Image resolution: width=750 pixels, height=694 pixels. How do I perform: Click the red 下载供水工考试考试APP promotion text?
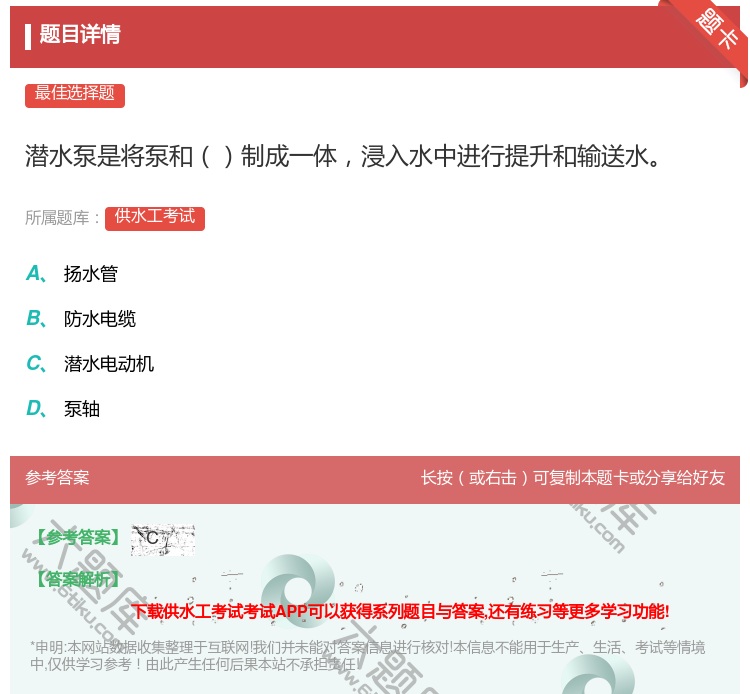tap(400, 611)
